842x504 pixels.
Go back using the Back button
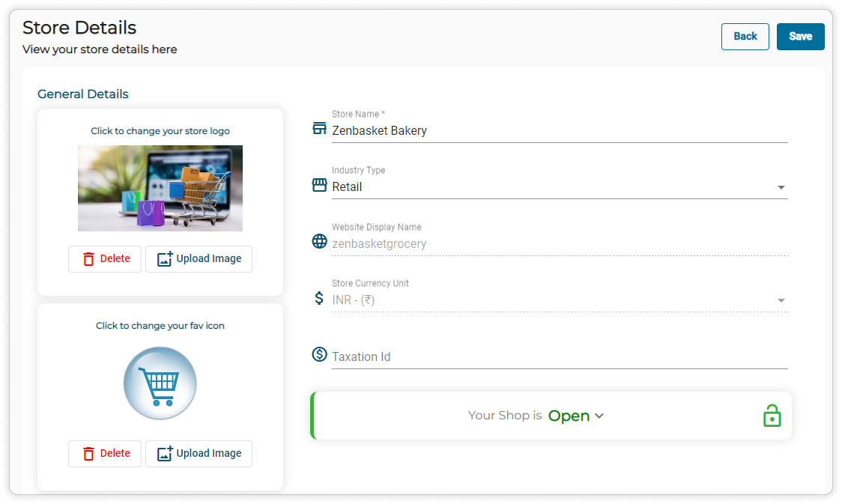(x=745, y=37)
